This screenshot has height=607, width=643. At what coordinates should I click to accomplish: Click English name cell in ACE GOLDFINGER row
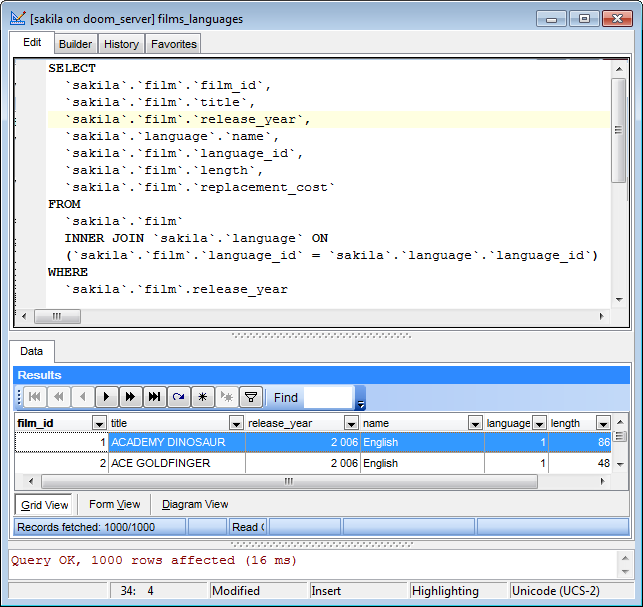coord(422,463)
